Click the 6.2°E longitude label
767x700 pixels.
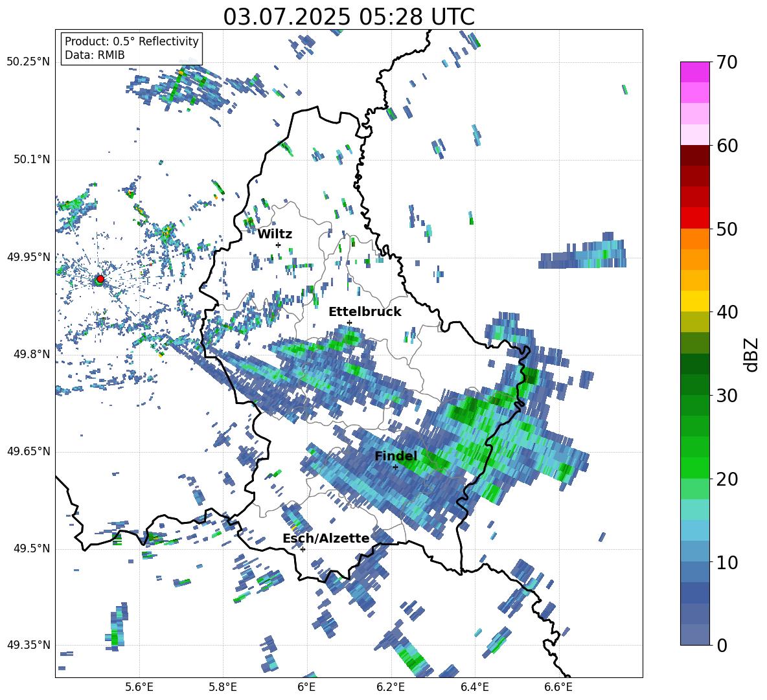click(391, 688)
